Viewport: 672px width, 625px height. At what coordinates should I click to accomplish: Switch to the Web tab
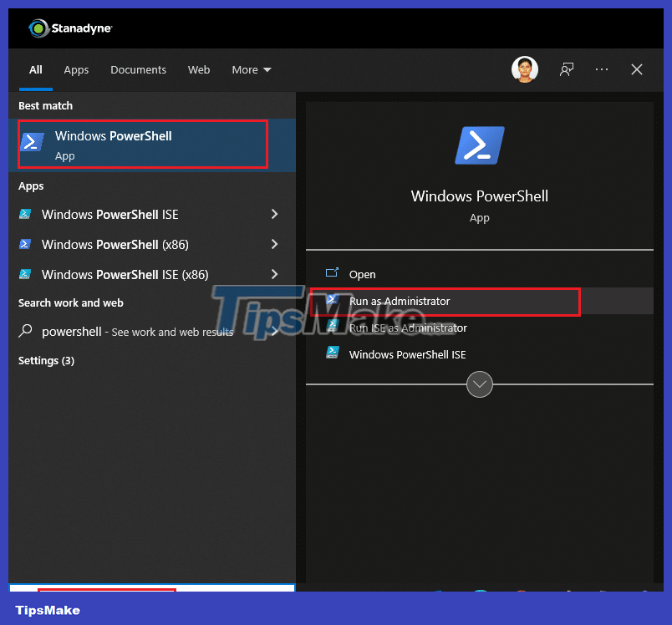point(199,70)
